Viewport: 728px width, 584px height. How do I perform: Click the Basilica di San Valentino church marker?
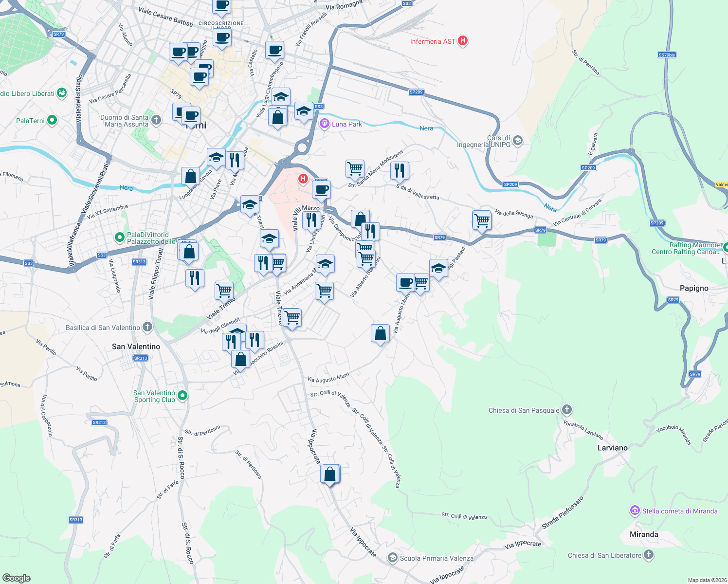point(147,327)
